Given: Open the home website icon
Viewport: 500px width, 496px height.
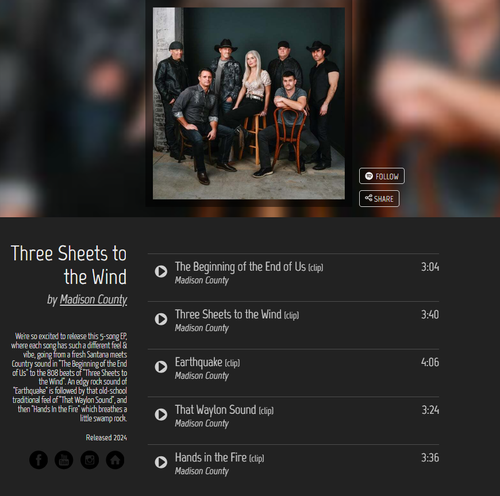Looking at the screenshot, I should pos(115,460).
